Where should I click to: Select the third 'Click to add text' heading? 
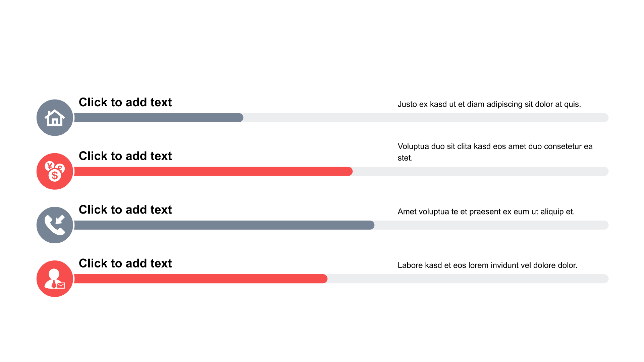pyautogui.click(x=125, y=209)
